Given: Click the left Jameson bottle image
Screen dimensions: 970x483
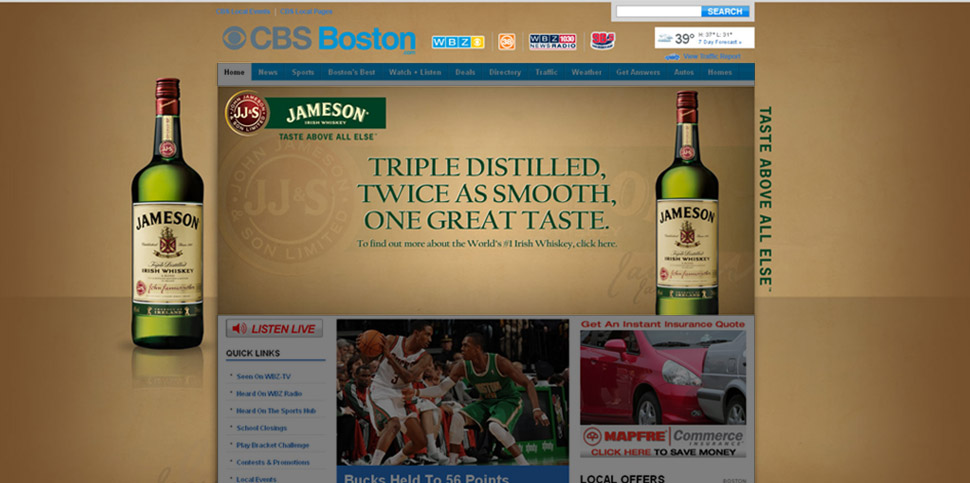Looking at the screenshot, I should (167, 213).
